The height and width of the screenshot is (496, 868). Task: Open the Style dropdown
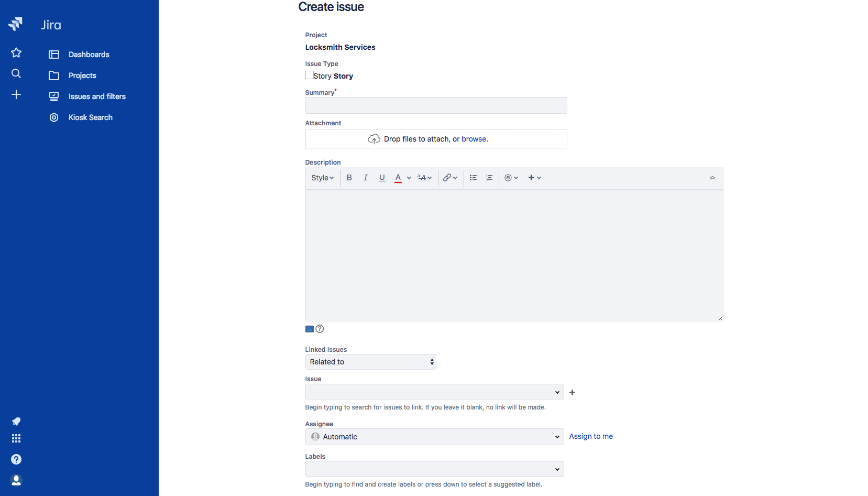(323, 178)
